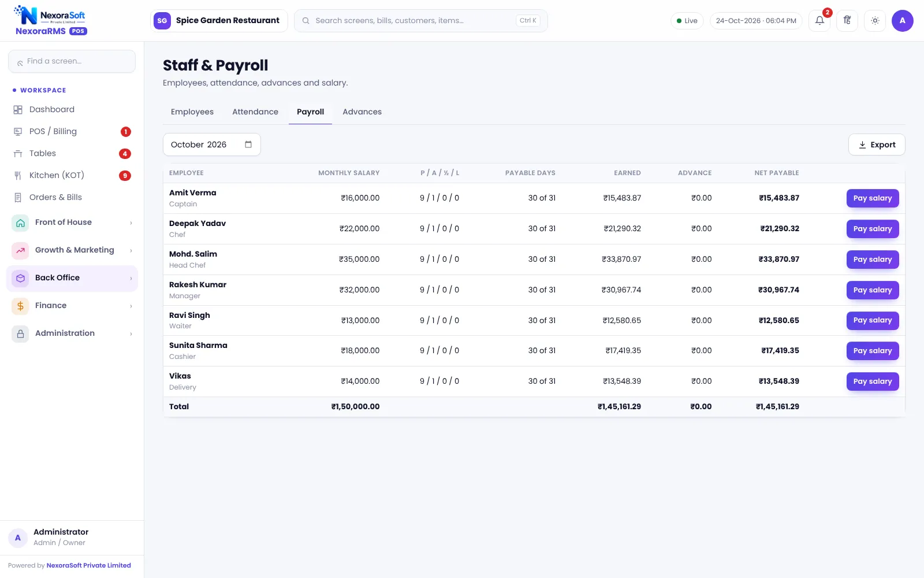Click the Orders & Bills receipt icon
The height and width of the screenshot is (578, 924).
click(18, 198)
